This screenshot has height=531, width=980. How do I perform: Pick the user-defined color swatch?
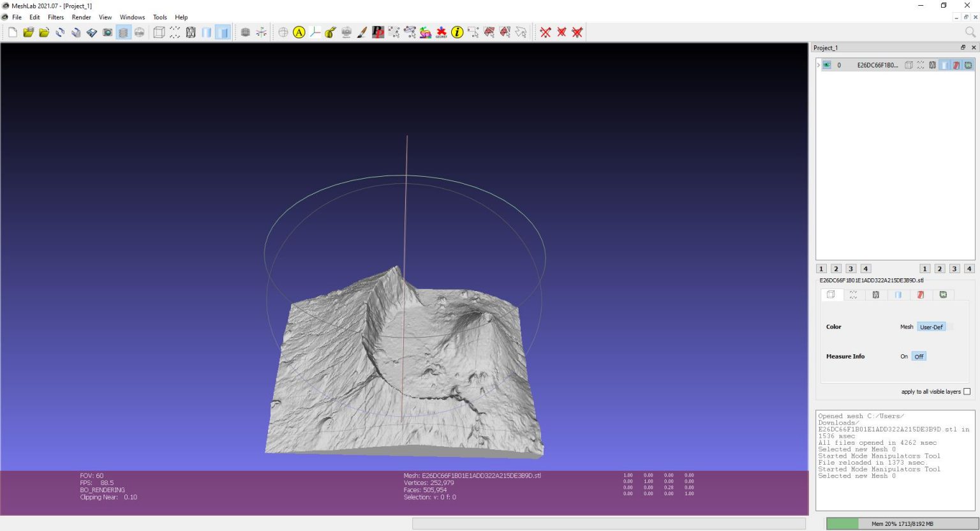949,327
